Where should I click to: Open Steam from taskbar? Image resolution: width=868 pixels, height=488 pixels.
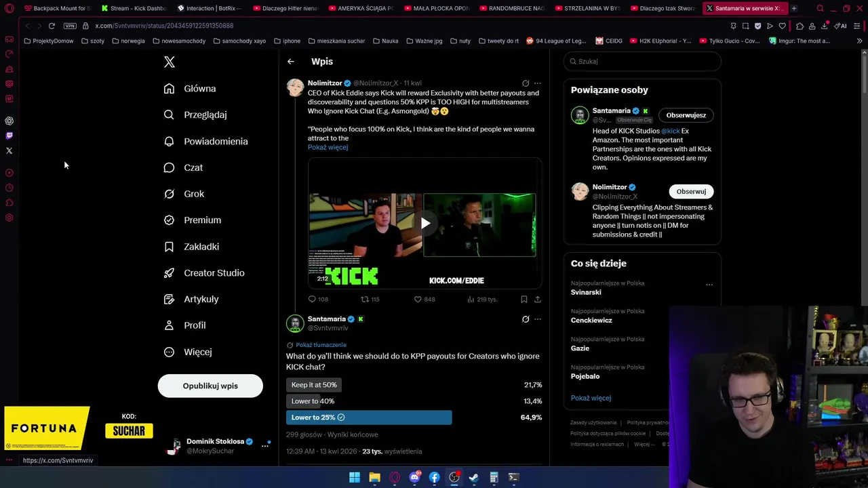[474, 477]
